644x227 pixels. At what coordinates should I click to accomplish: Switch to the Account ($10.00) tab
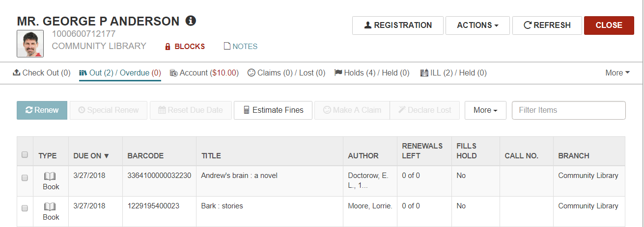[204, 73]
